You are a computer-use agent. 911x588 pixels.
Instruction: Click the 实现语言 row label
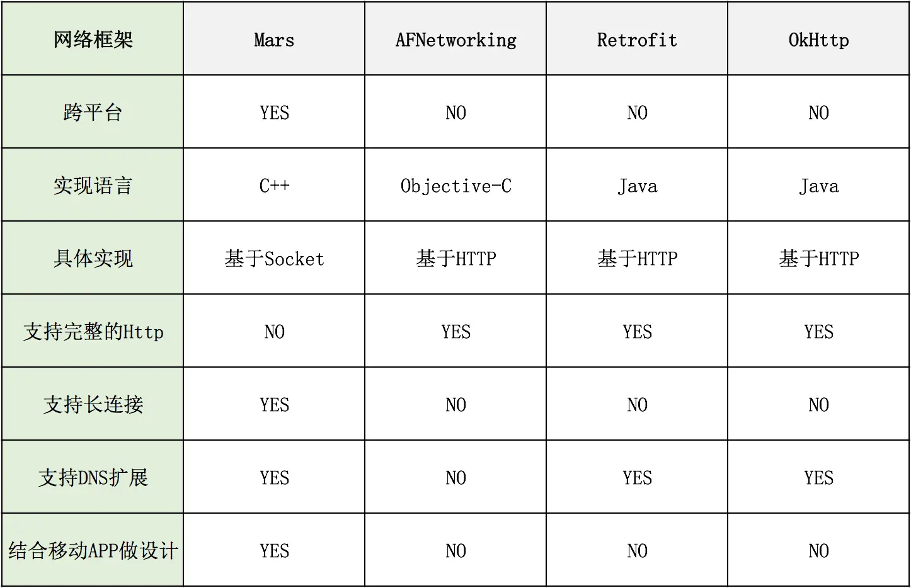(x=93, y=185)
